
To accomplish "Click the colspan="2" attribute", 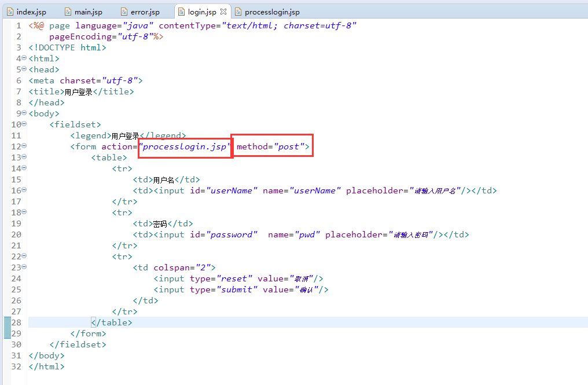I will 182,267.
